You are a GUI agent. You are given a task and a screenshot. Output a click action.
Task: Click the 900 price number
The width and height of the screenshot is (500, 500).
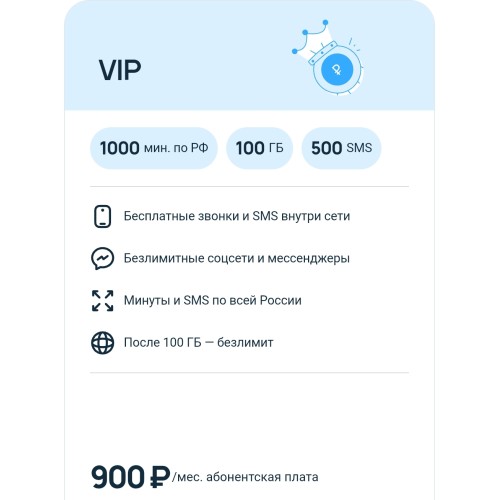118,477
